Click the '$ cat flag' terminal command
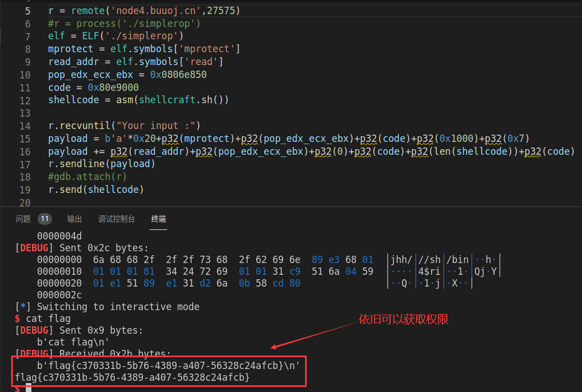The image size is (582, 392). pos(43,319)
